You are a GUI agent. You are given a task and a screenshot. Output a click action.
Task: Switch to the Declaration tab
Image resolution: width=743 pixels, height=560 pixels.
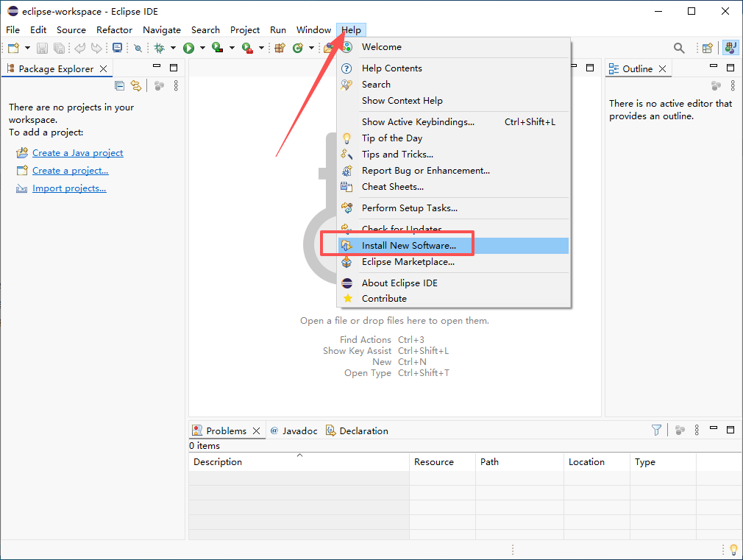click(x=358, y=430)
